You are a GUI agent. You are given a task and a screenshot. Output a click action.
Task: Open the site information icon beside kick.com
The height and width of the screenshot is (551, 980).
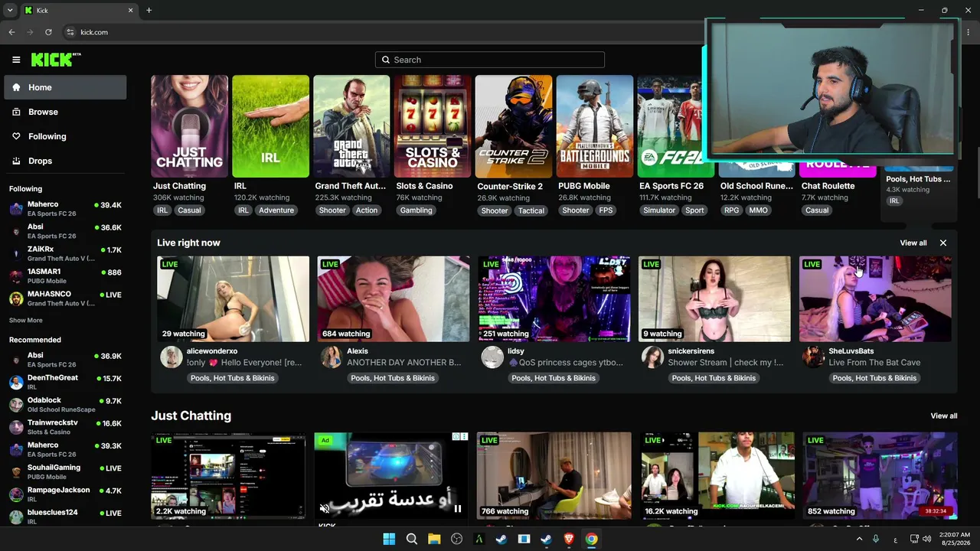click(70, 32)
